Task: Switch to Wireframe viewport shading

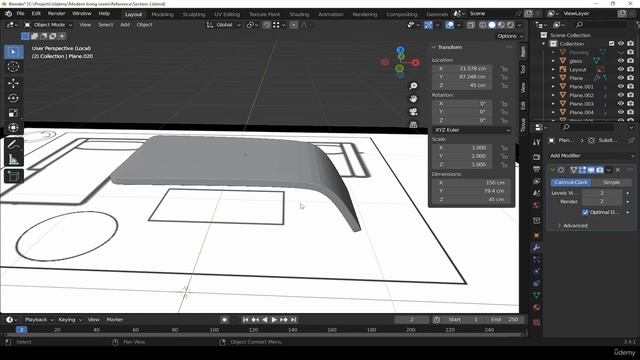Action: 482,25
